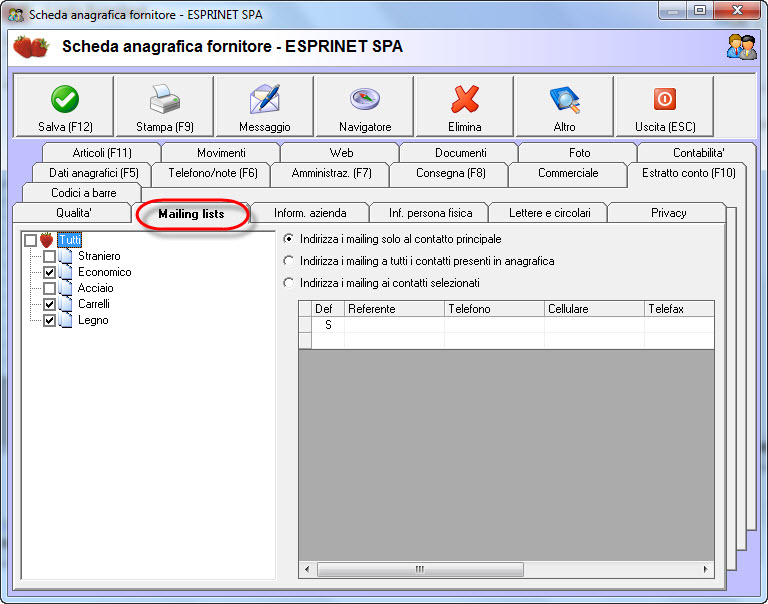Click the title bar application icon
Screen dimensions: 768x604
[16, 15]
